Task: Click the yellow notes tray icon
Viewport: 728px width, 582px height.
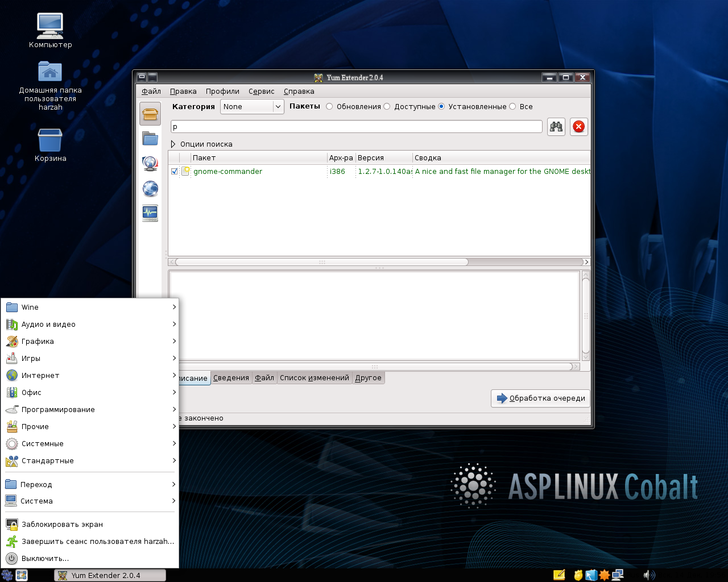Action: coord(559,575)
